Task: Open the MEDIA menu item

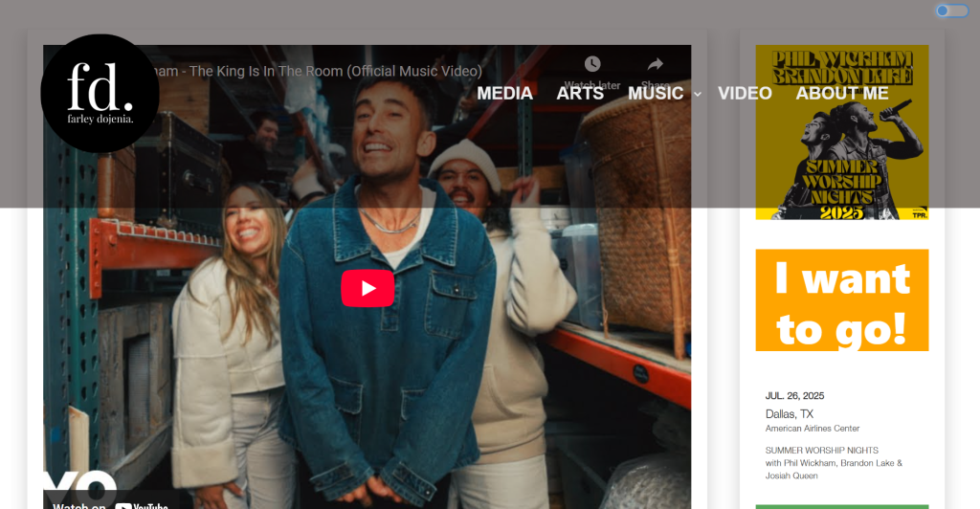Action: 505,93
